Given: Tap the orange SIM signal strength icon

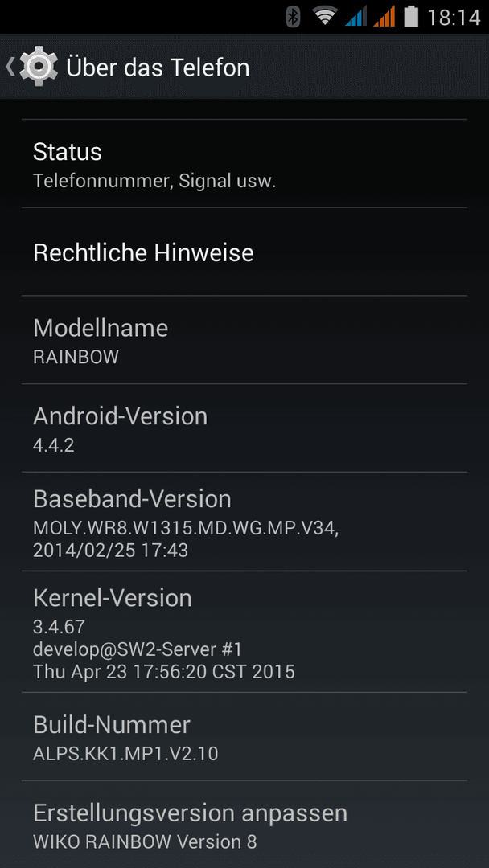Looking at the screenshot, I should pos(384,17).
